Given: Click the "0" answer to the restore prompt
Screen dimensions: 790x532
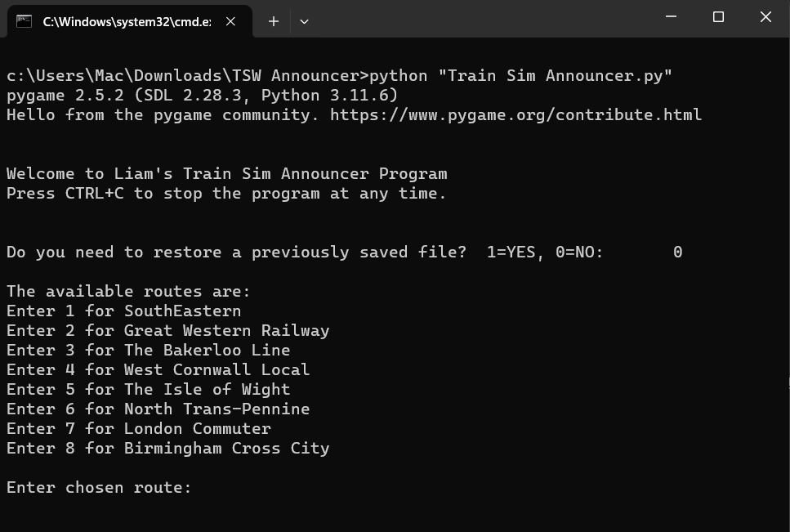Looking at the screenshot, I should 677,253.
